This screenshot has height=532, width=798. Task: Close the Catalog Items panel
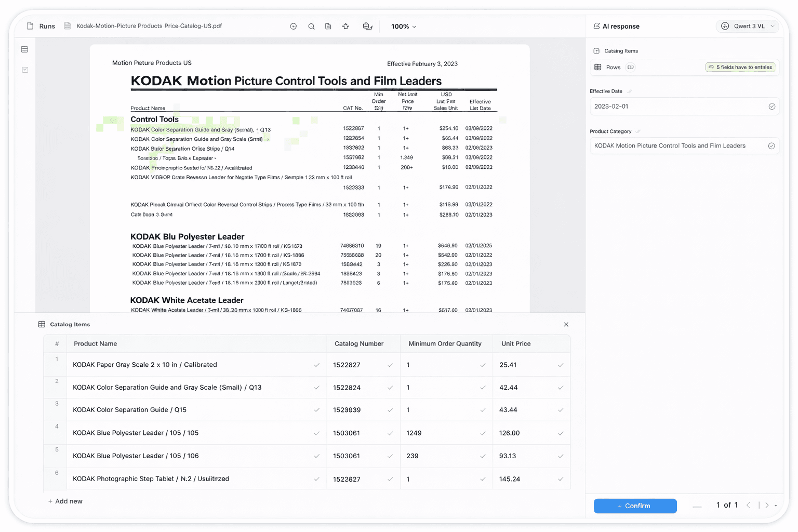(566, 324)
